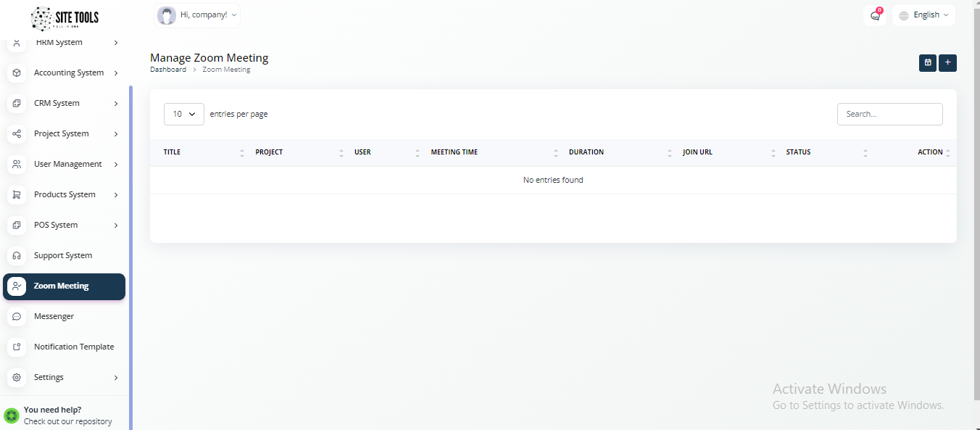Screen dimensions: 980x430
Task: Click the Messenger chat bubble icon
Action: click(x=17, y=317)
